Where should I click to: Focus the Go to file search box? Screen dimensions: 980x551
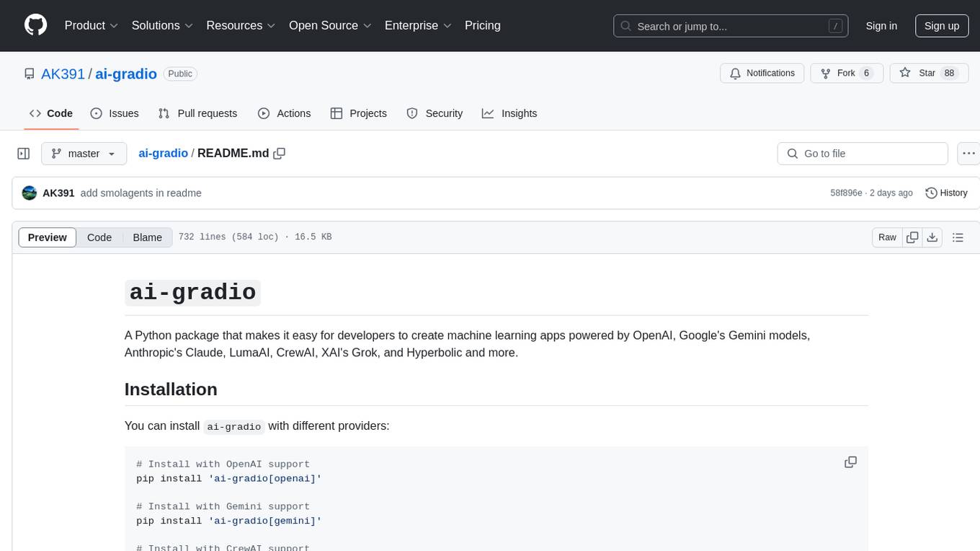coord(863,154)
